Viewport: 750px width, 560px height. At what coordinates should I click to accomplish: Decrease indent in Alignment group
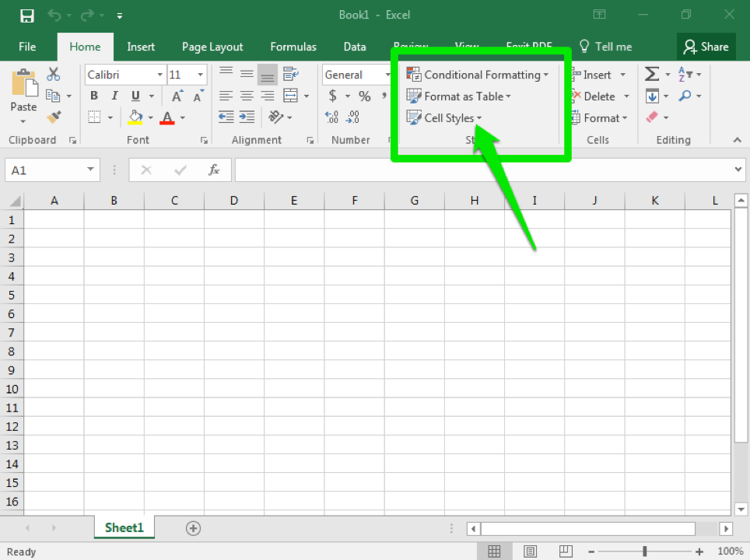(x=226, y=117)
